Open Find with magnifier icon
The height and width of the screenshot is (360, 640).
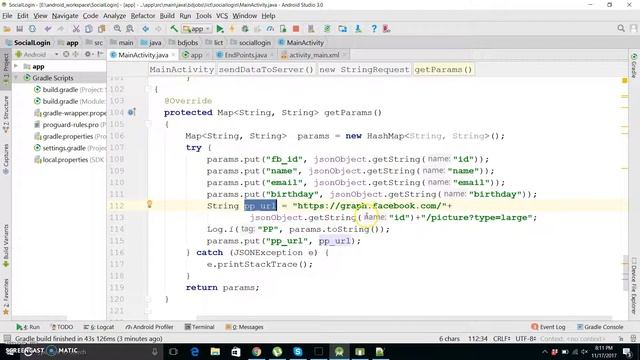[117, 29]
